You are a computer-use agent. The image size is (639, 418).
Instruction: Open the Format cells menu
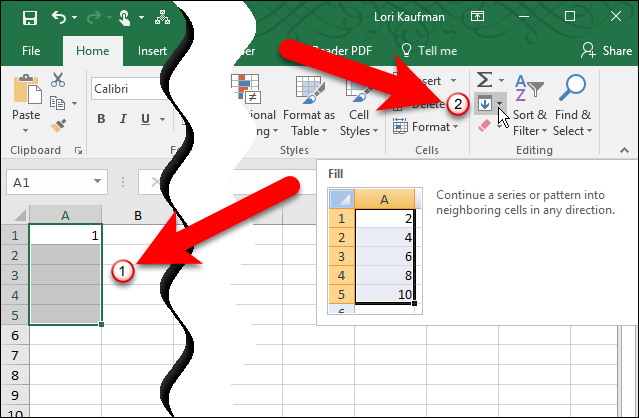pos(425,127)
